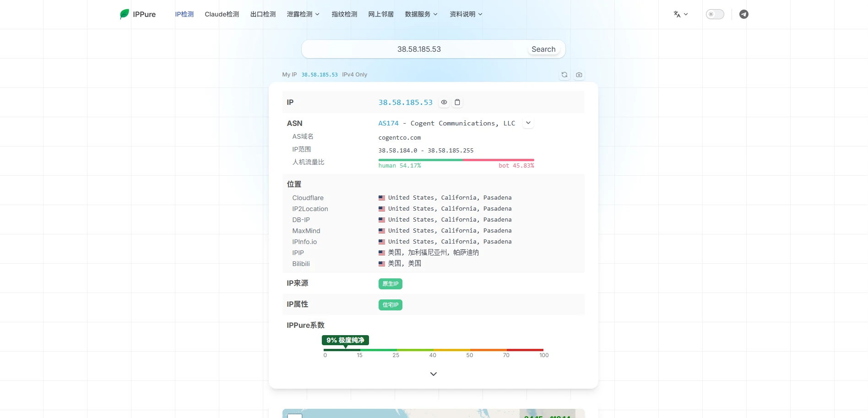Viewport: 868px width, 418px height.
Task: Click the camera screenshot icon
Action: coord(579,75)
